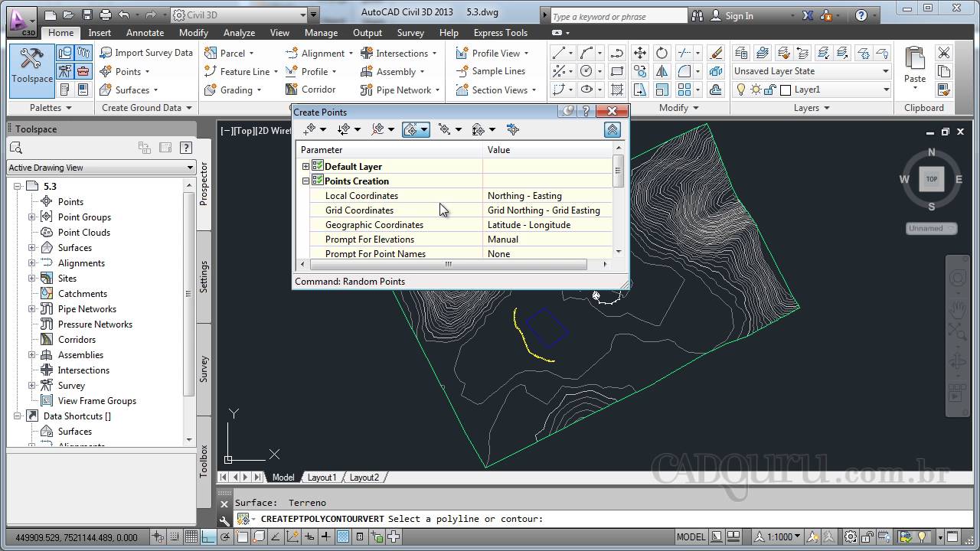Select the Move tool in Modify panel
This screenshot has width=980, height=551.
tap(640, 53)
